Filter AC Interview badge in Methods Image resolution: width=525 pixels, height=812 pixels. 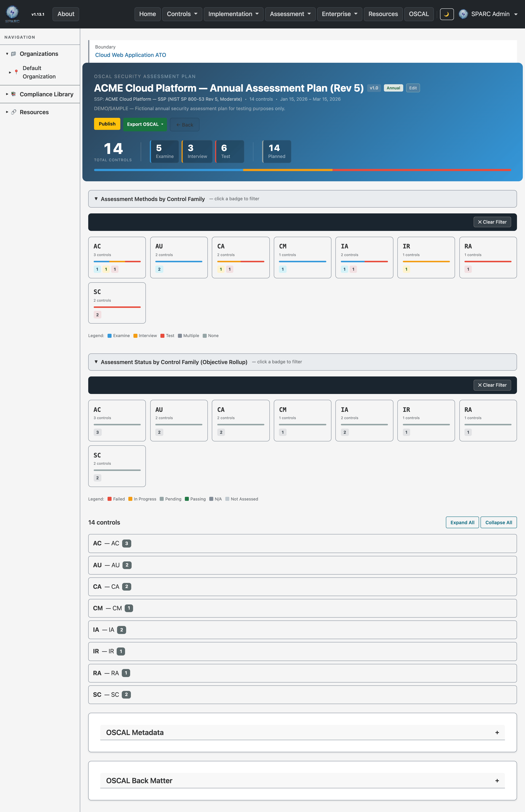106,269
